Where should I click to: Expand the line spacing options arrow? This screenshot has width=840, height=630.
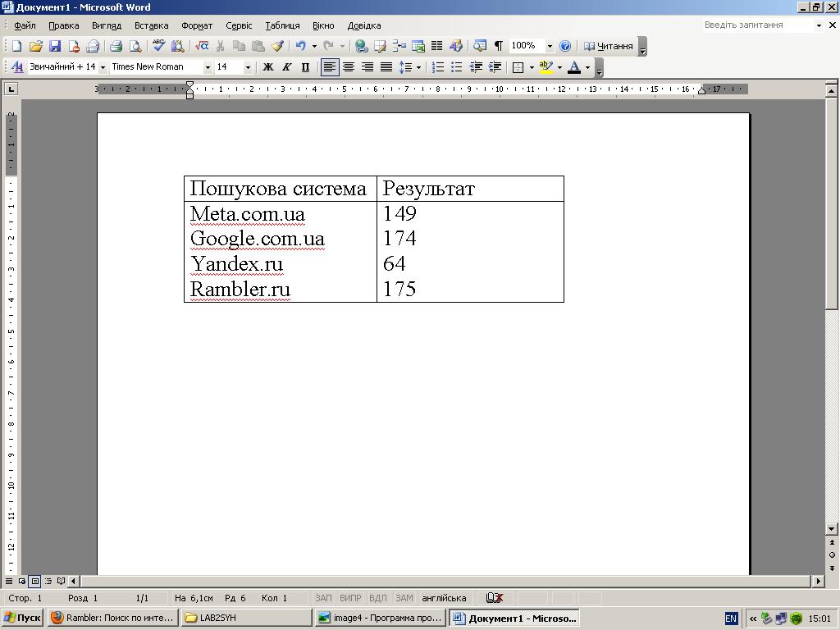click(418, 67)
